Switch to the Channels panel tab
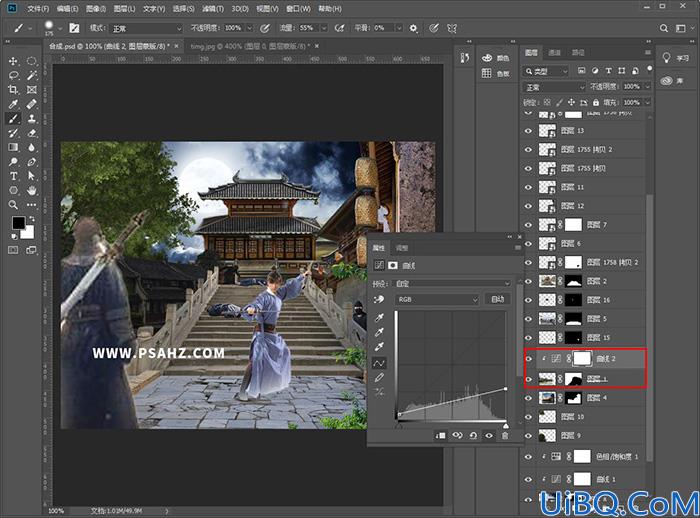The image size is (700, 518). [x=554, y=53]
